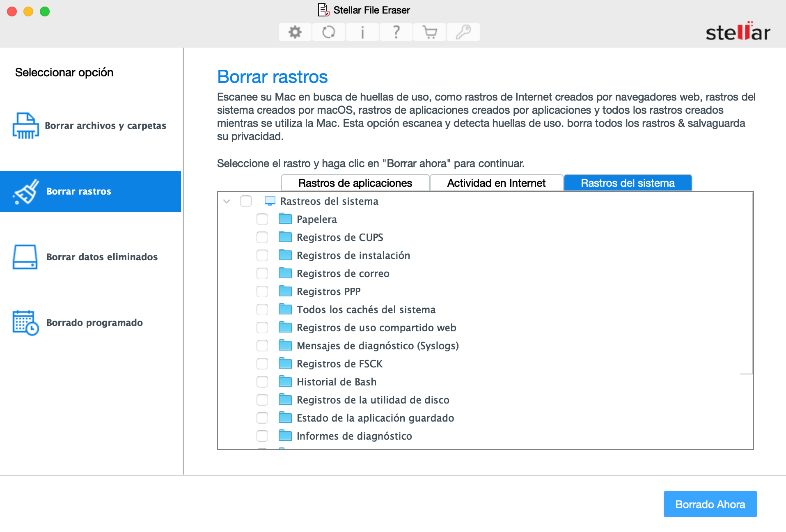Click the Registros de instalación folder icon

click(x=285, y=255)
